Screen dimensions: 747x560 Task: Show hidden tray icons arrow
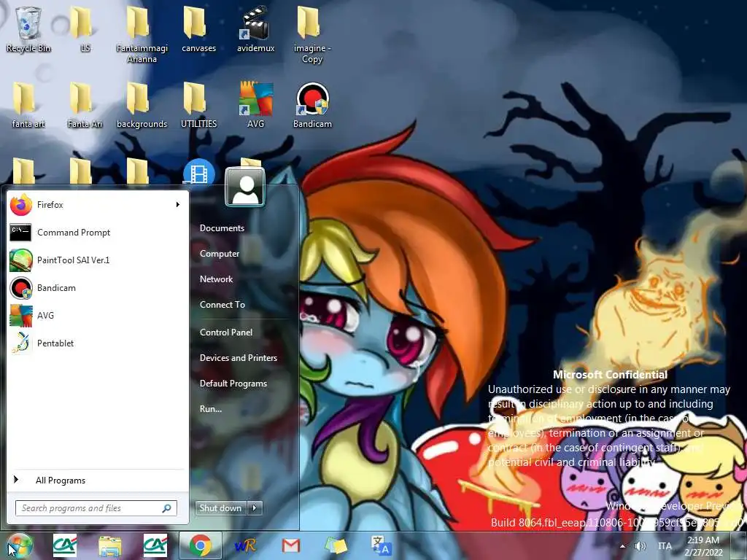pyautogui.click(x=622, y=546)
